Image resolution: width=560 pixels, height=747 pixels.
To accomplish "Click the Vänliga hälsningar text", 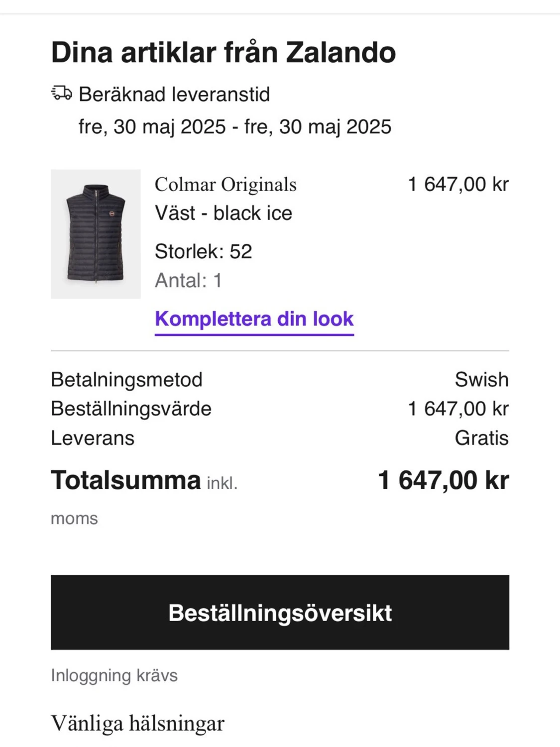I will [137, 723].
